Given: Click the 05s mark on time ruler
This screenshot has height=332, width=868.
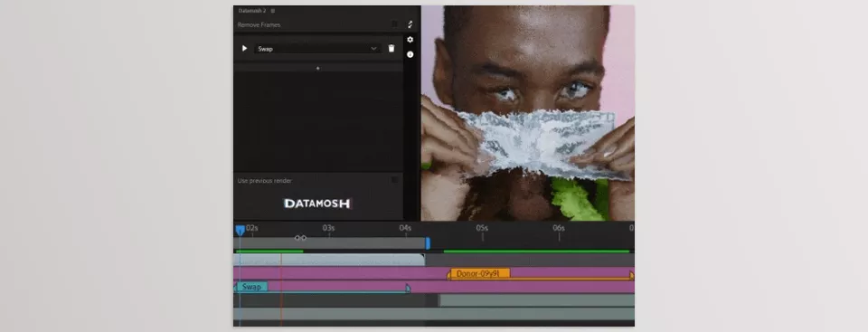Looking at the screenshot, I should coord(482,228).
